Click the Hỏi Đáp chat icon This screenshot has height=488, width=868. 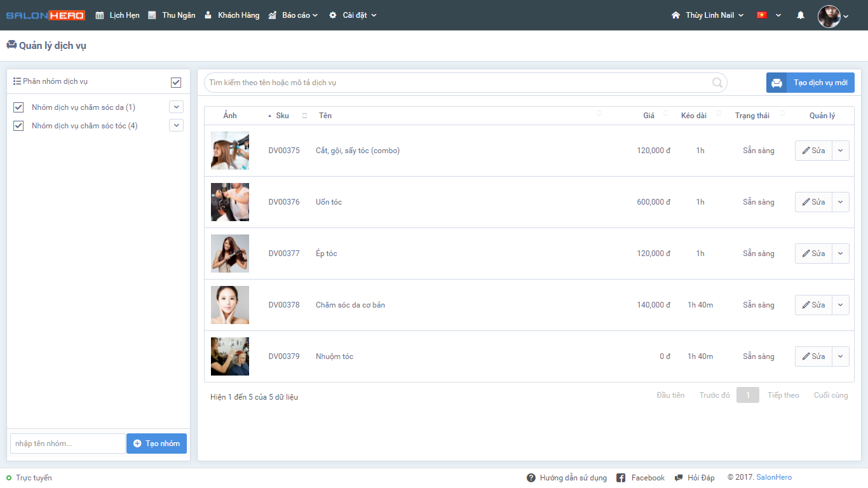click(x=679, y=478)
